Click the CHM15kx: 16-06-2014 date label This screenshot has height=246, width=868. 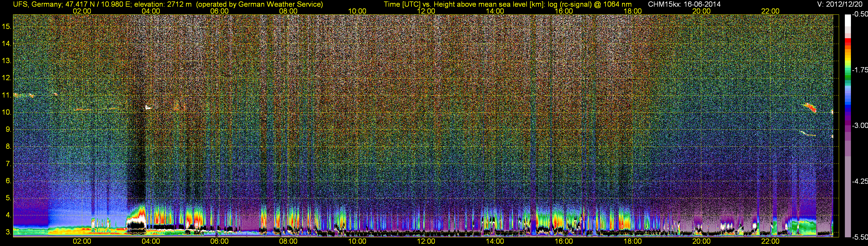[684, 4]
